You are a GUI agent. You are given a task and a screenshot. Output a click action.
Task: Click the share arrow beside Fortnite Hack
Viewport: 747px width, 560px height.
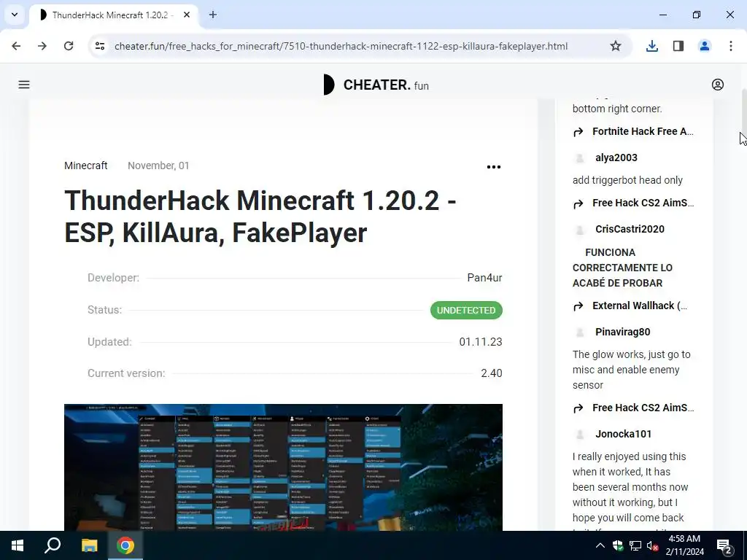click(x=578, y=132)
